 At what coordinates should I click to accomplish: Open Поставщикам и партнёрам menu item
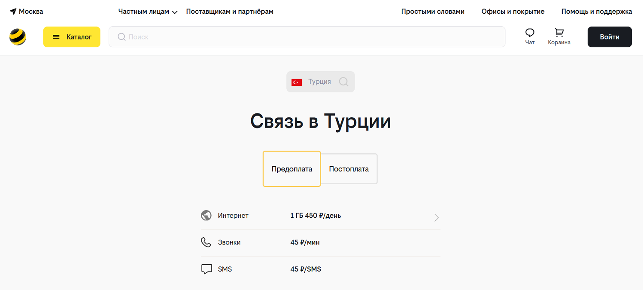[x=230, y=12]
